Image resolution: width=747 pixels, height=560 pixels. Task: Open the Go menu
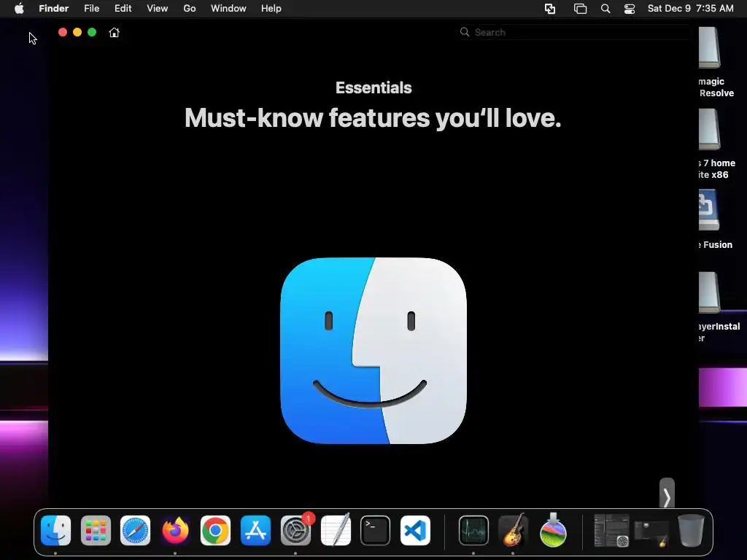pos(190,9)
